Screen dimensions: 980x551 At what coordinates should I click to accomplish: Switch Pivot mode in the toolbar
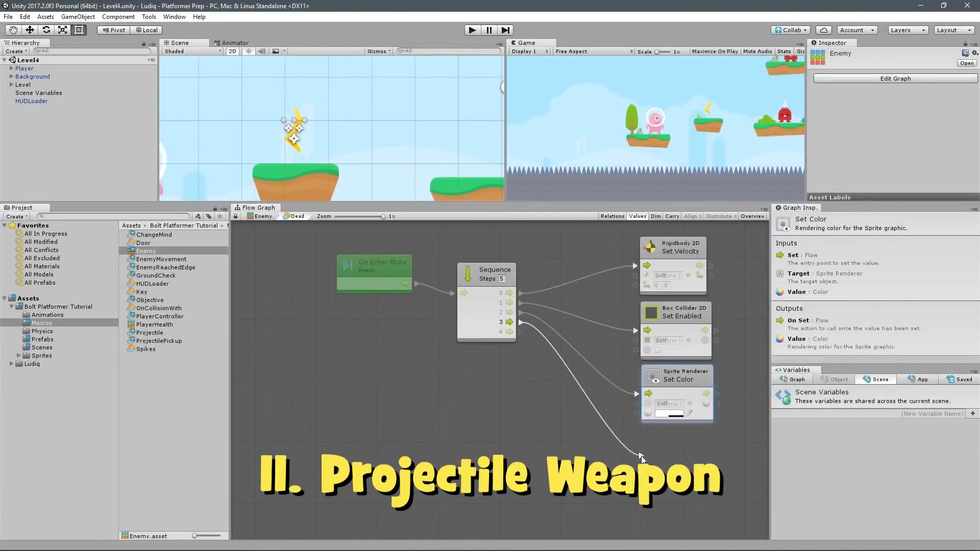(x=113, y=30)
